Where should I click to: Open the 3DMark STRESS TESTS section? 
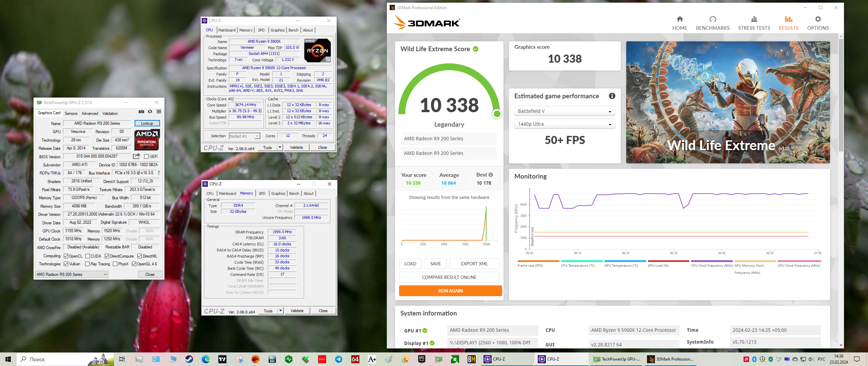click(754, 23)
